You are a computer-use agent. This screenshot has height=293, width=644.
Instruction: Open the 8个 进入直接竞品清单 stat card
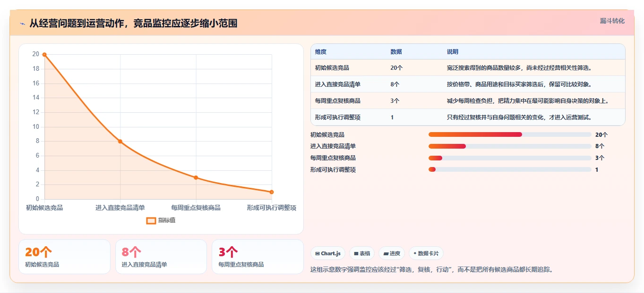click(161, 257)
